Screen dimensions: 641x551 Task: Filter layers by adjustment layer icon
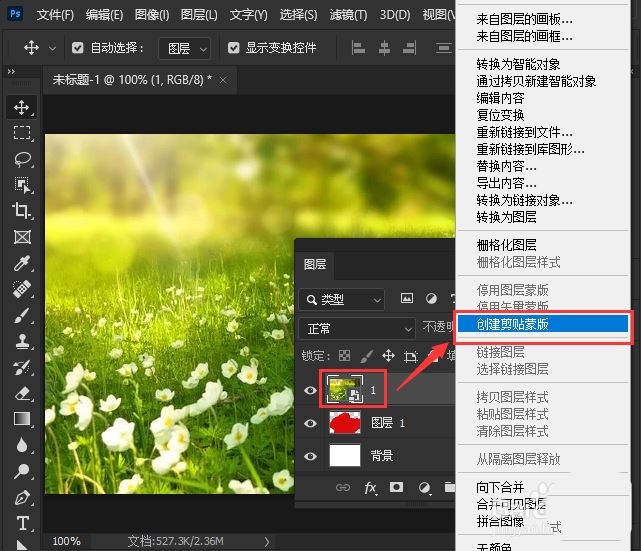point(431,298)
